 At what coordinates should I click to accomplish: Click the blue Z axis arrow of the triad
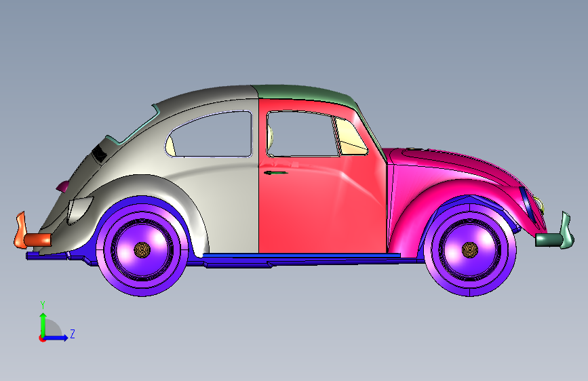tap(56, 338)
